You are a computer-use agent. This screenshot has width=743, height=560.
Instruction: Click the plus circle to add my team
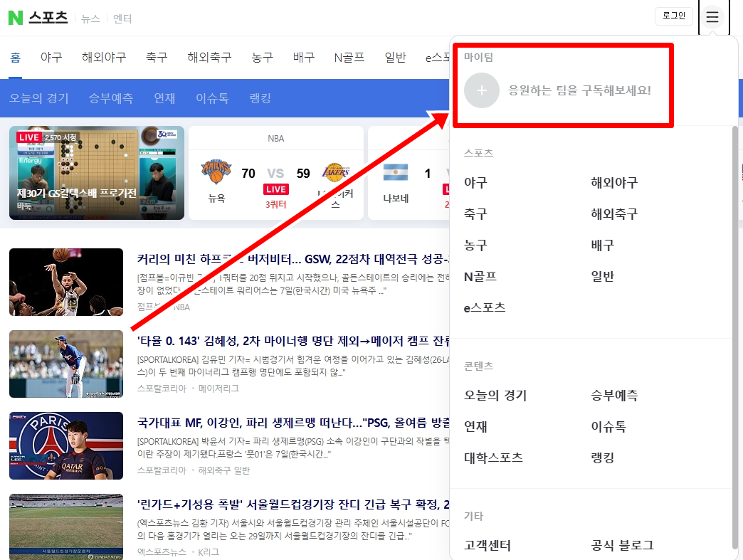[x=481, y=90]
